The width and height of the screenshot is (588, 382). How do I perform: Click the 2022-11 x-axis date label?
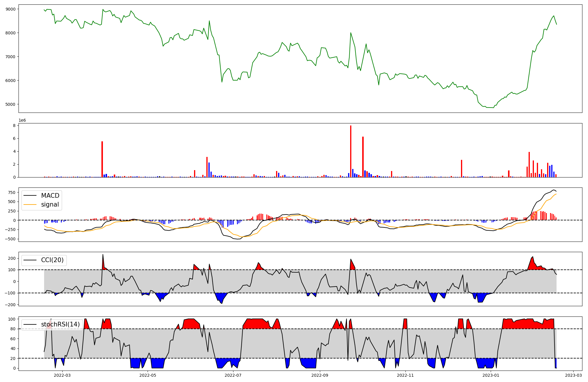click(x=405, y=375)
